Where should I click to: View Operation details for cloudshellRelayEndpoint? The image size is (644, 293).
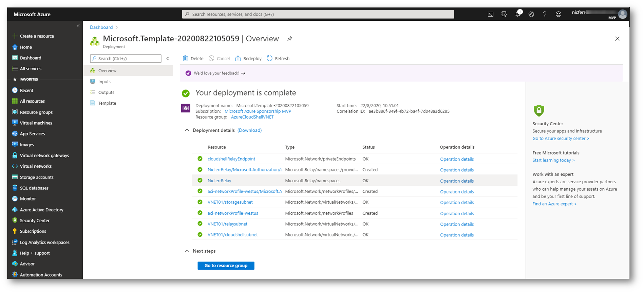457,159
